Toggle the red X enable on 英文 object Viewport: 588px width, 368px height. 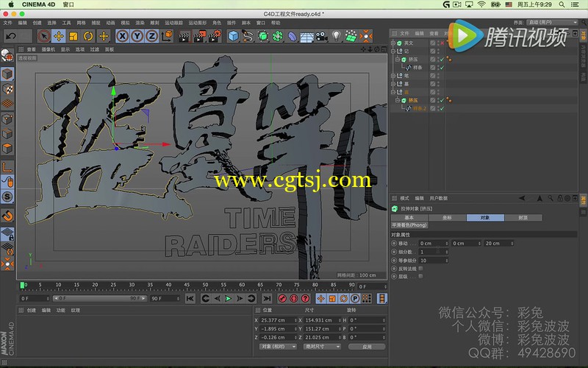point(442,43)
